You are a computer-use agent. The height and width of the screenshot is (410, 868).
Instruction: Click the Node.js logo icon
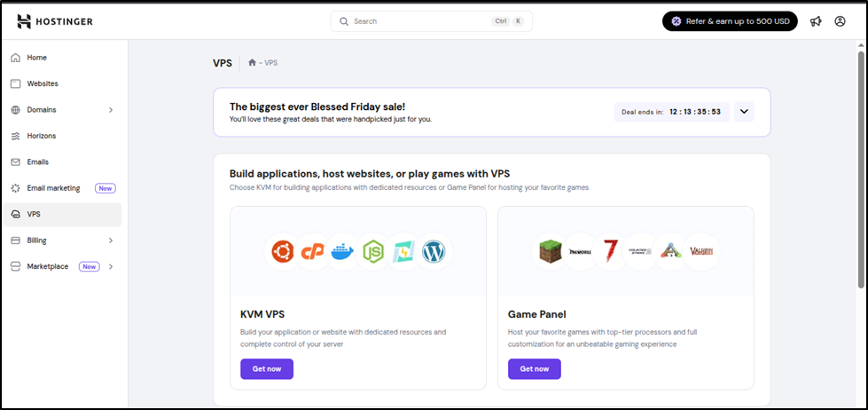coord(373,251)
